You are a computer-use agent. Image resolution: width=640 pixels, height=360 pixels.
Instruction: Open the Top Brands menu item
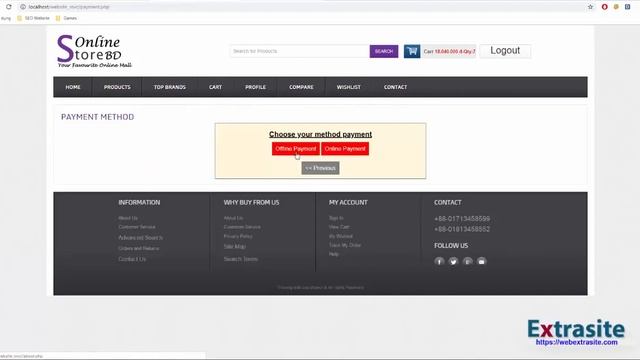[170, 87]
